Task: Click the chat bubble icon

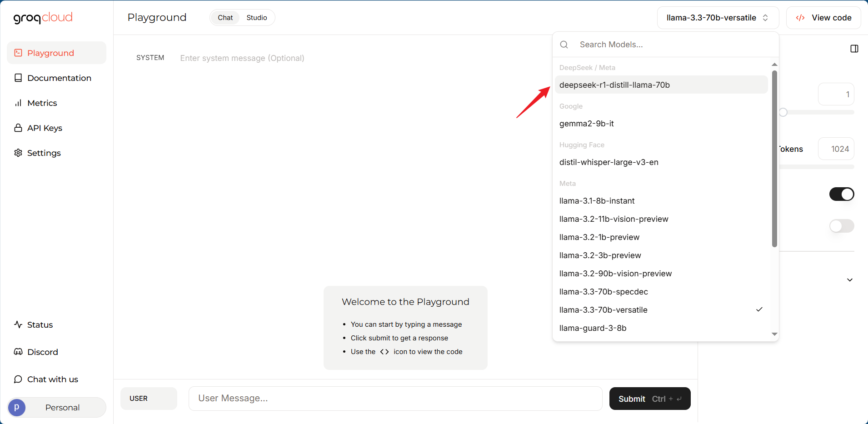Action: pyautogui.click(x=18, y=379)
